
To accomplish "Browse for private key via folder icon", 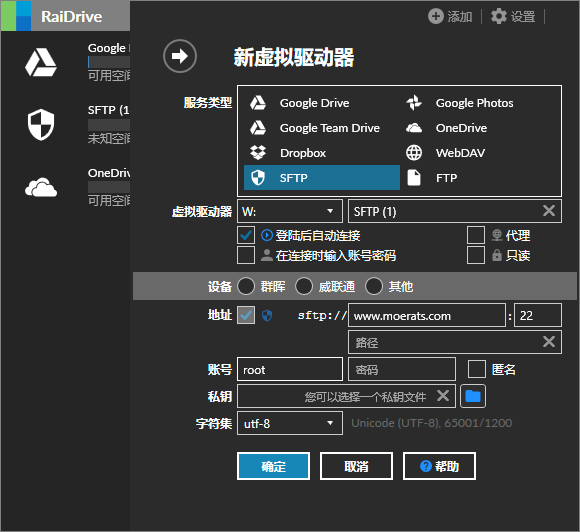I will point(473,396).
